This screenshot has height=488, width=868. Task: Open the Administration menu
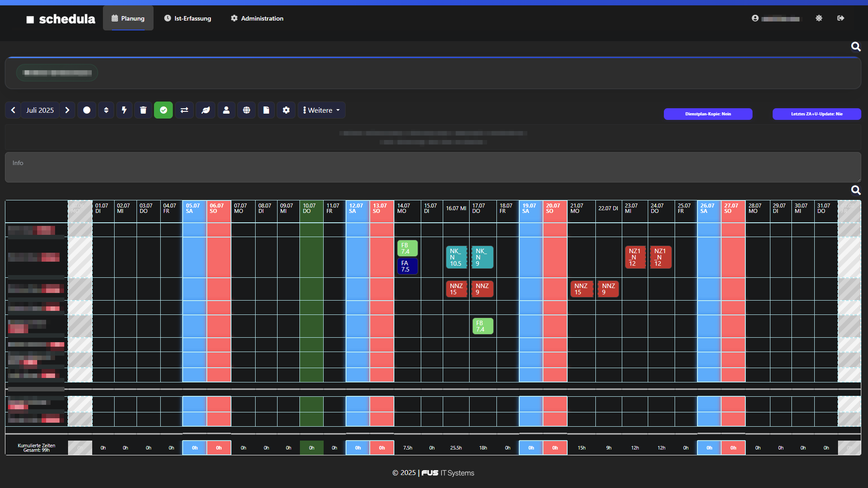[257, 18]
